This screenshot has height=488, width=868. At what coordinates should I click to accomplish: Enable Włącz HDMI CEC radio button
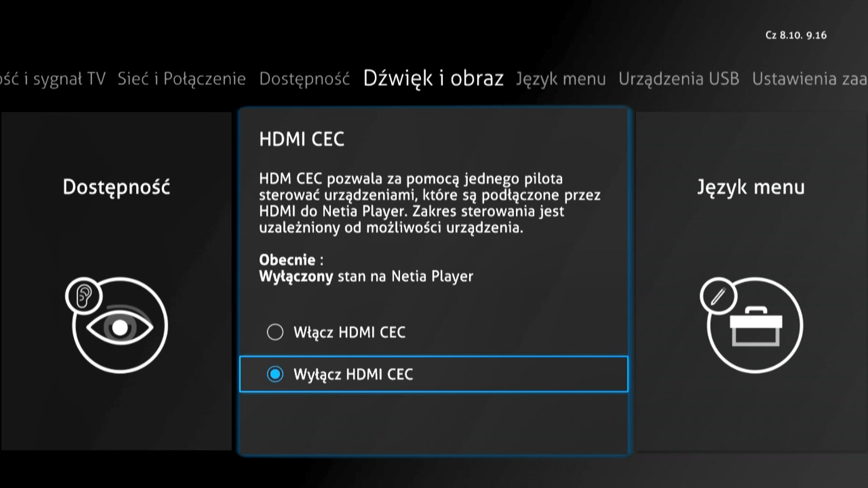point(275,332)
